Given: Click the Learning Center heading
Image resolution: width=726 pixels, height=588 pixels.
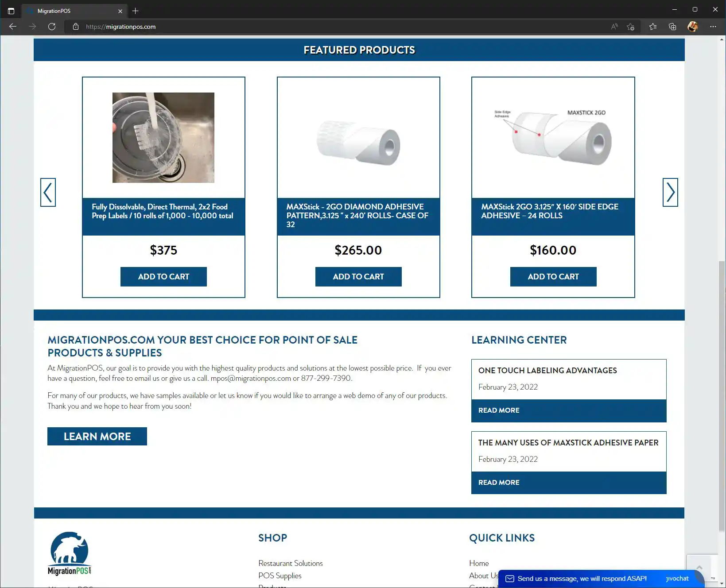Looking at the screenshot, I should (519, 340).
